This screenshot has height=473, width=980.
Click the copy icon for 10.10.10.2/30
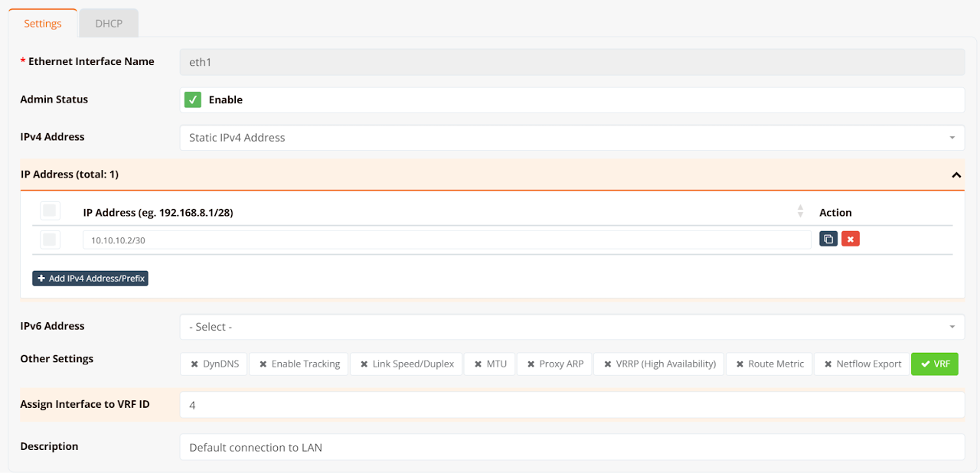point(828,239)
